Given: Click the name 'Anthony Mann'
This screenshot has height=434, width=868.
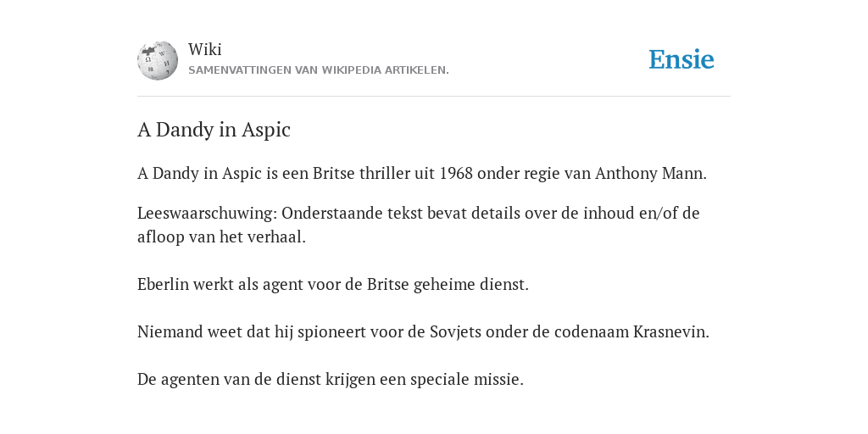Looking at the screenshot, I should click(x=650, y=173).
